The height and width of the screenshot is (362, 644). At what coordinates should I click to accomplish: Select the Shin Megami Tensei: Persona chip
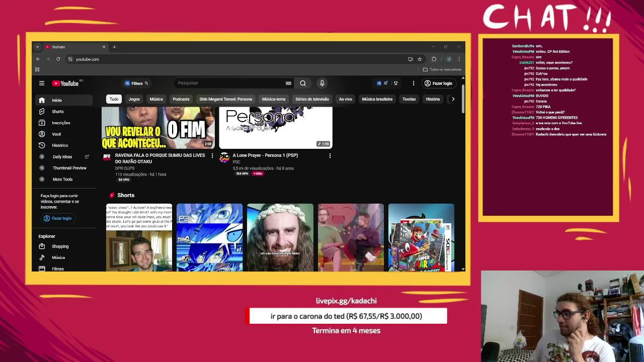pos(225,99)
